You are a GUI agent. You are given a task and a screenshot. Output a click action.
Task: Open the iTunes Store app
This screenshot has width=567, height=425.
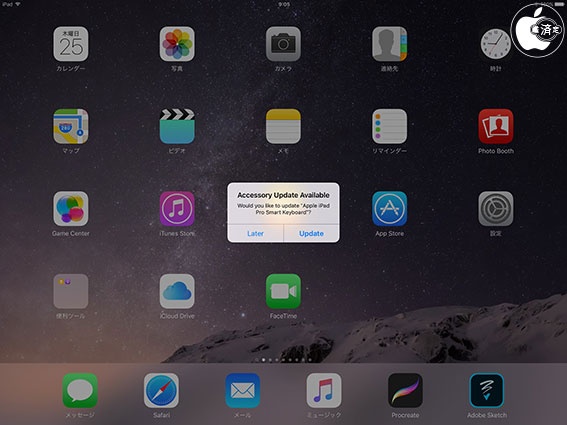click(x=177, y=209)
